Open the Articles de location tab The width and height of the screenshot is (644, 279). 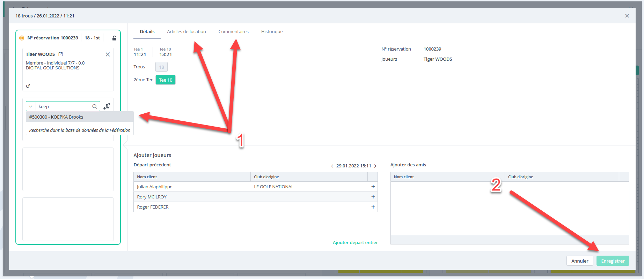(x=186, y=31)
